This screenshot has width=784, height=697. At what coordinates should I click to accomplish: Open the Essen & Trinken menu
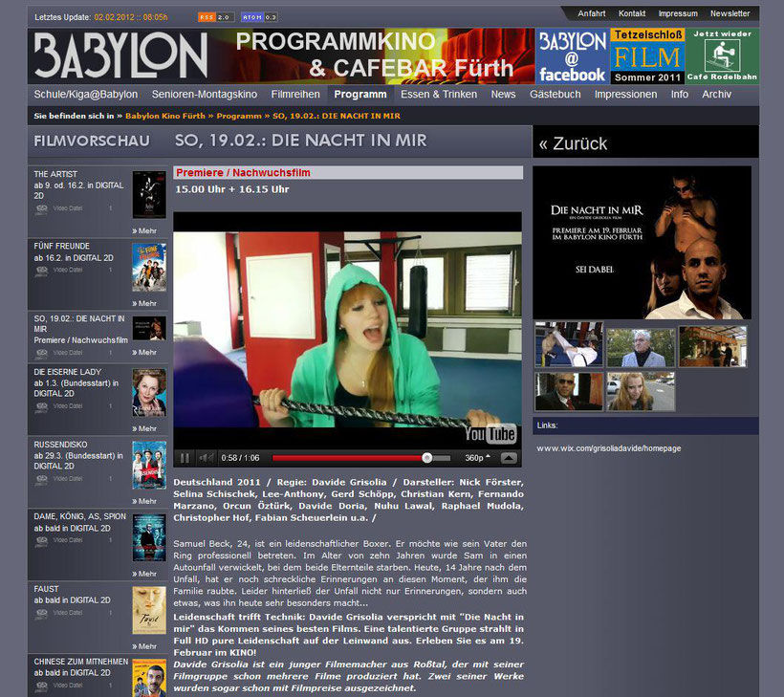coord(439,95)
